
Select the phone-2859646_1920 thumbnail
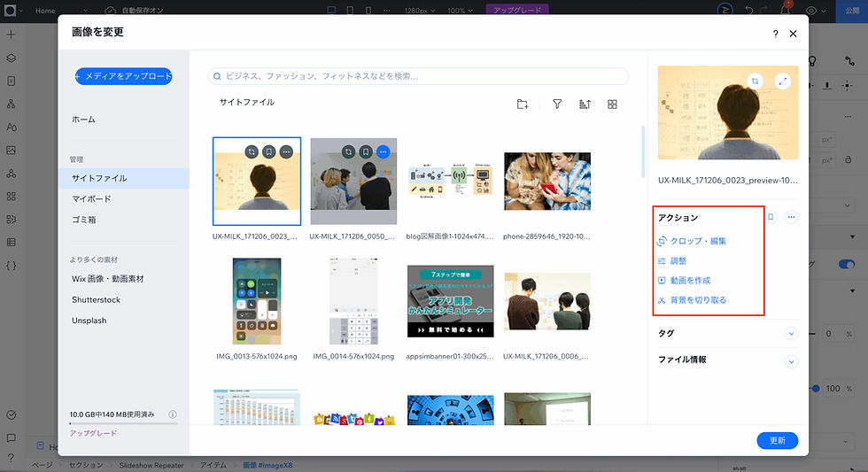point(547,182)
